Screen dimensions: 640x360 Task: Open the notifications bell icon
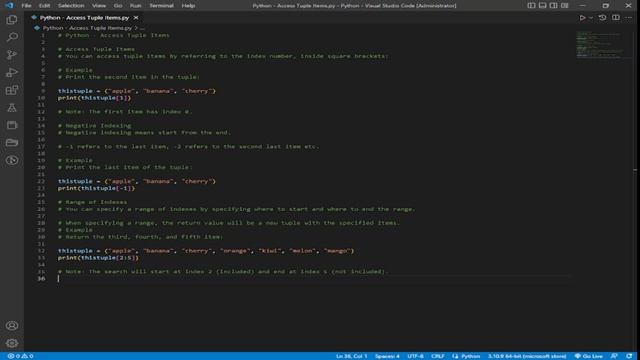[x=629, y=356]
